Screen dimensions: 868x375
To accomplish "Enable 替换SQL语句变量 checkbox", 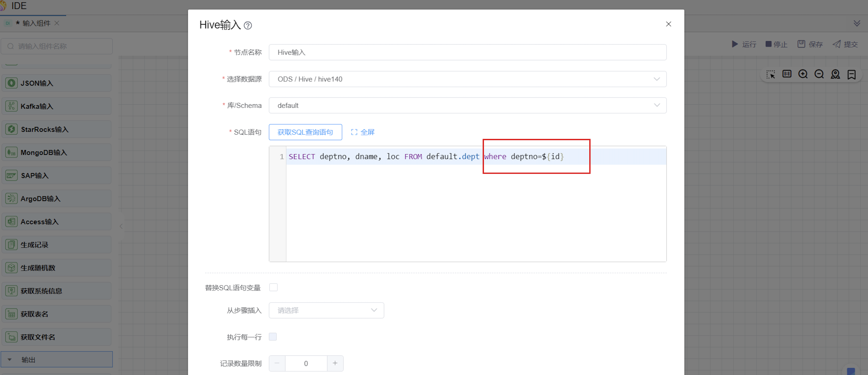I will (273, 288).
